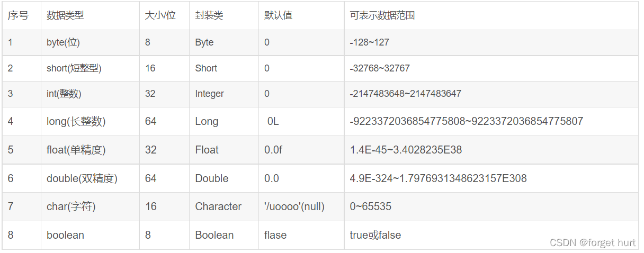Image resolution: width=644 pixels, height=253 pixels.
Task: Click the 默认值 column header
Action: click(x=301, y=15)
